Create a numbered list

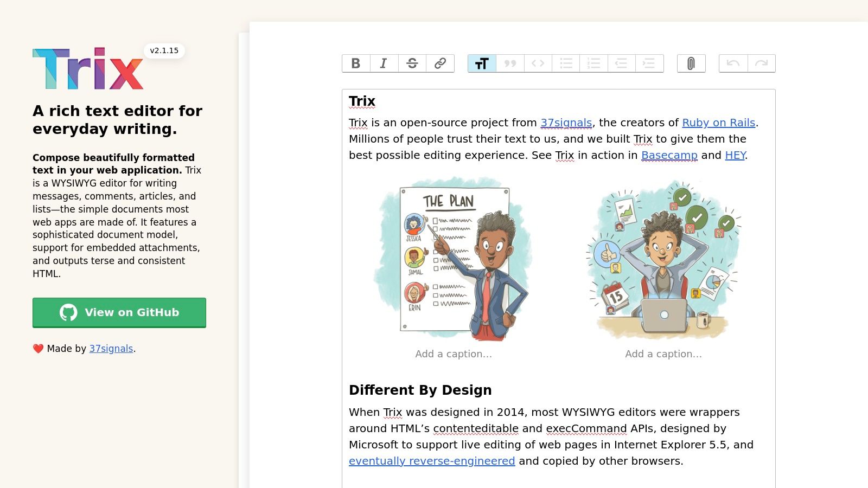593,63
